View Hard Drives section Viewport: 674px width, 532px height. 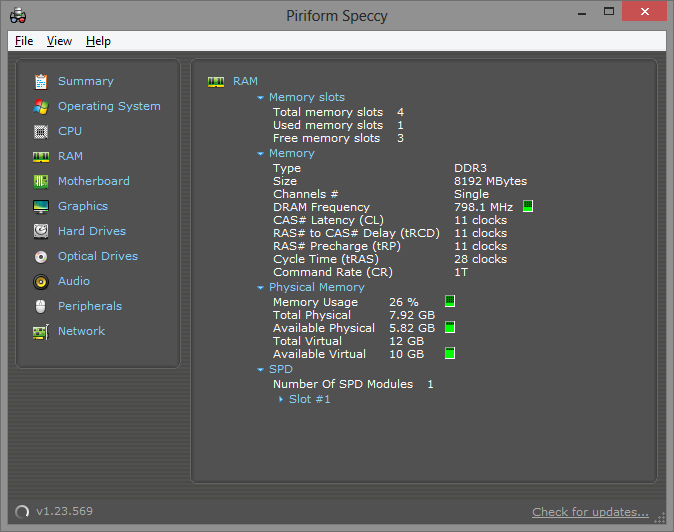(x=92, y=231)
